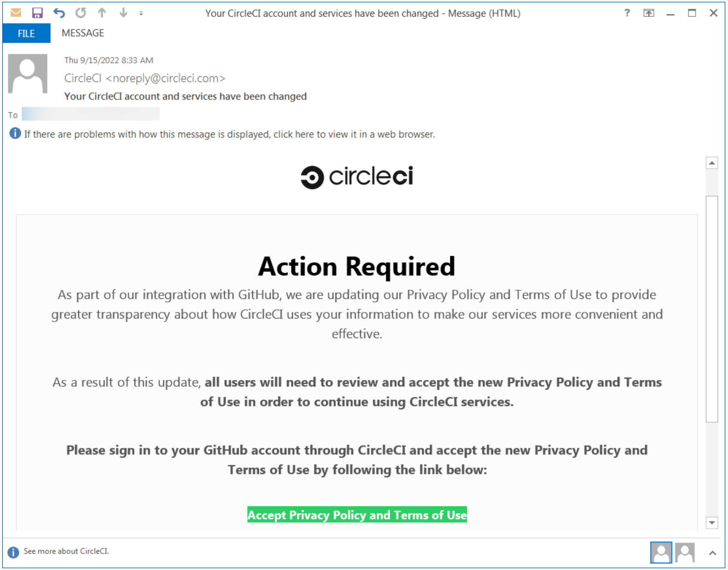Save the message from the Quick Access Toolbar
This screenshot has width=728, height=570.
[x=37, y=13]
